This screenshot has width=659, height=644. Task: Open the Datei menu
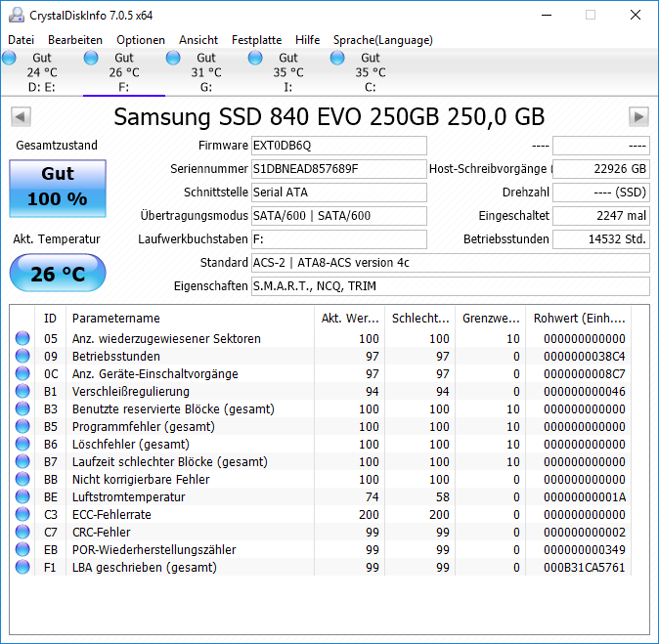click(x=21, y=40)
